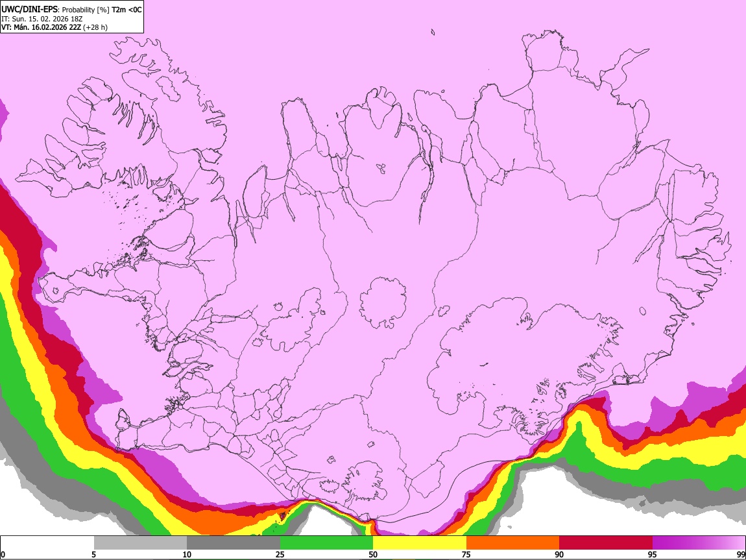
Task: Click the '(+28 h)' forecast offset text
Action: point(95,27)
